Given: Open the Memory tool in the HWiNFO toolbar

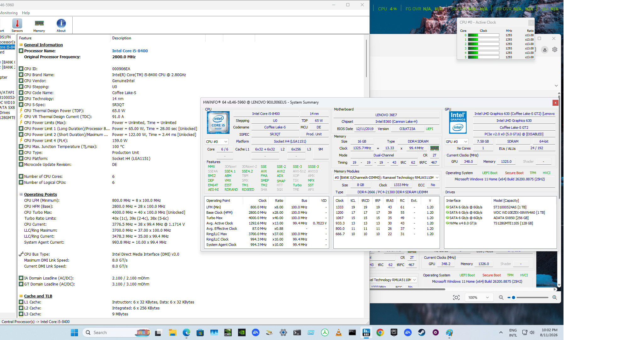Looking at the screenshot, I should tap(39, 25).
